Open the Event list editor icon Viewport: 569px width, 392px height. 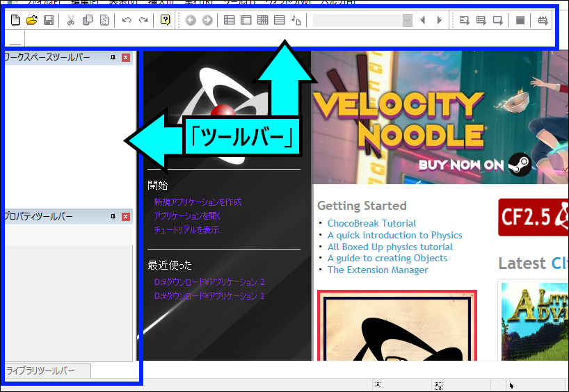click(280, 20)
